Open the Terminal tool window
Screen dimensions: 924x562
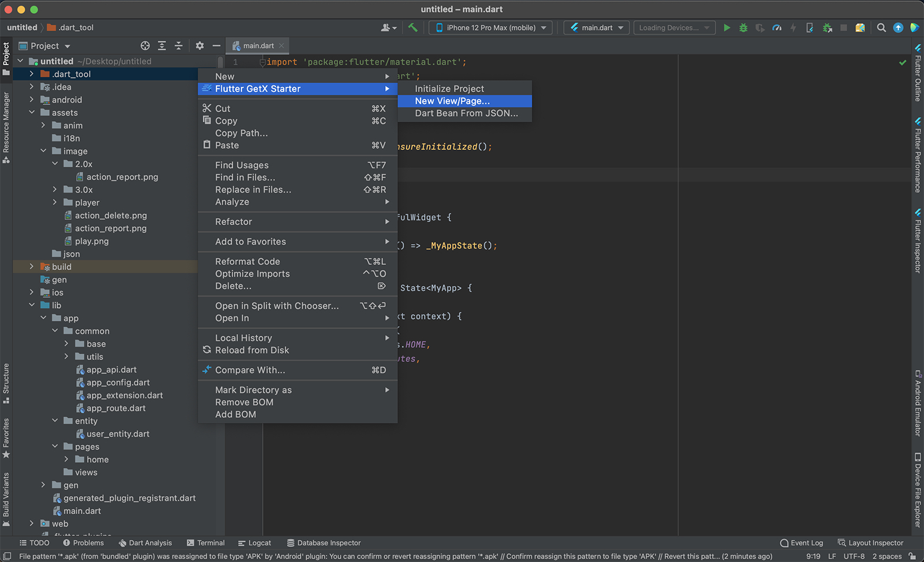point(206,543)
